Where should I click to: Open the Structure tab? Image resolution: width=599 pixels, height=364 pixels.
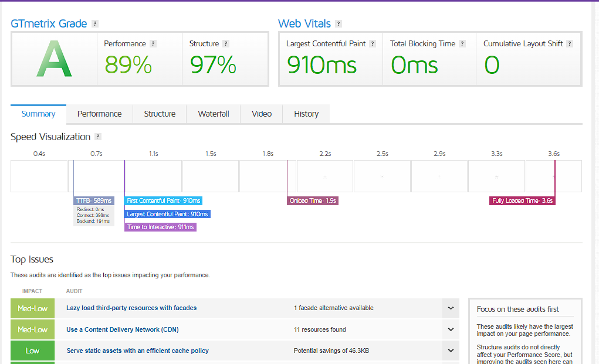(160, 114)
